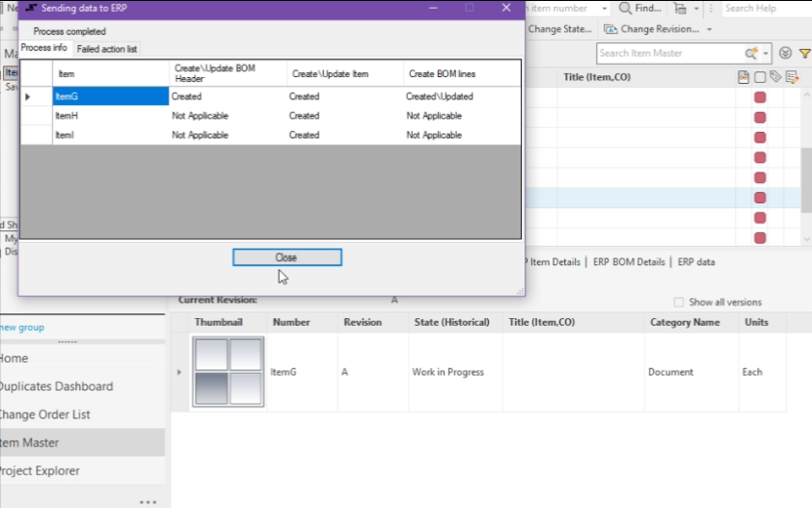Open the ERP BOM Details tab
This screenshot has height=508, width=812.
pos(629,262)
